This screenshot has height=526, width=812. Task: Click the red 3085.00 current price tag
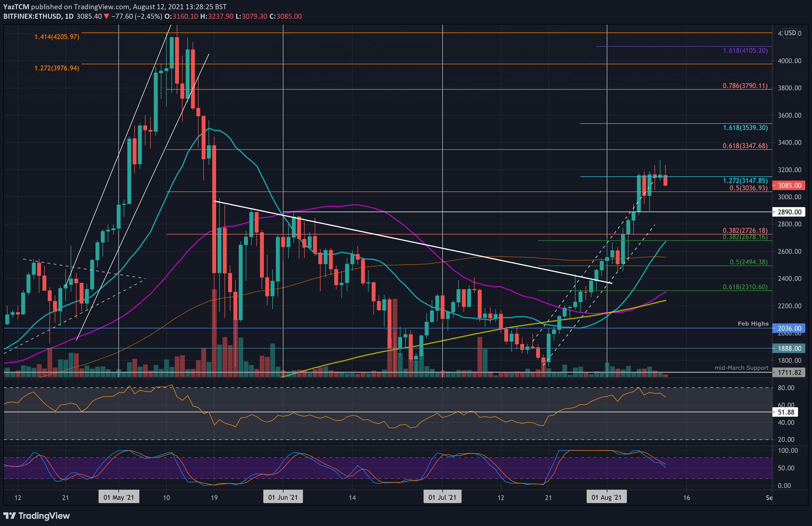[x=789, y=186]
